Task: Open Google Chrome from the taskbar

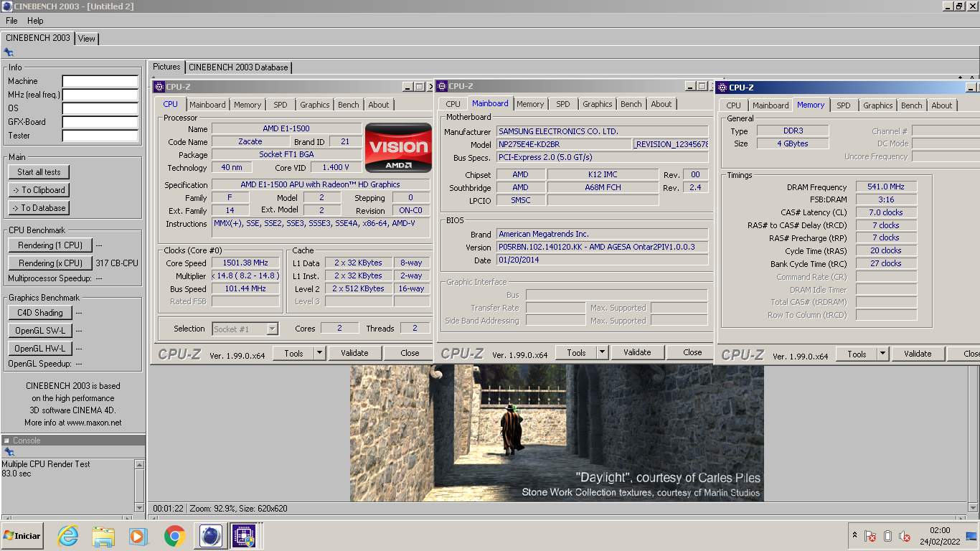Action: pos(174,536)
